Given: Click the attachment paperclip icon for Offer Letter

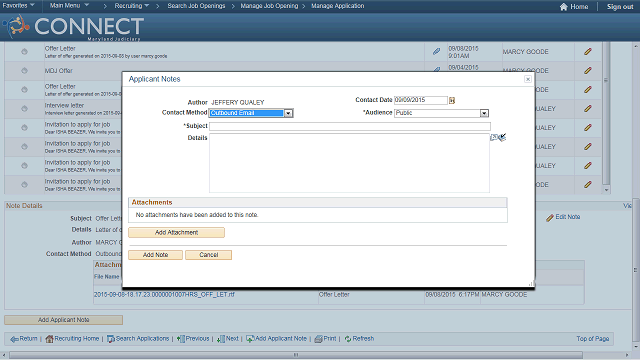Looking at the screenshot, I should click(436, 51).
